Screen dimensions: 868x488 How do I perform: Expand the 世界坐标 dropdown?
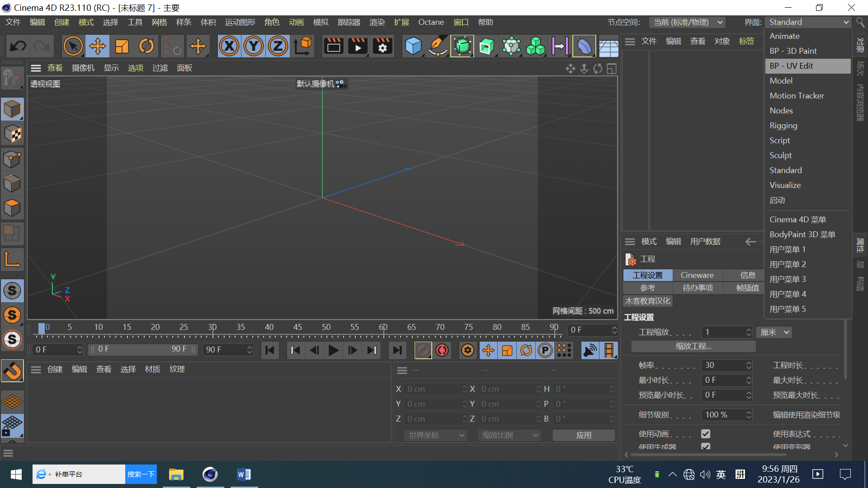point(436,435)
